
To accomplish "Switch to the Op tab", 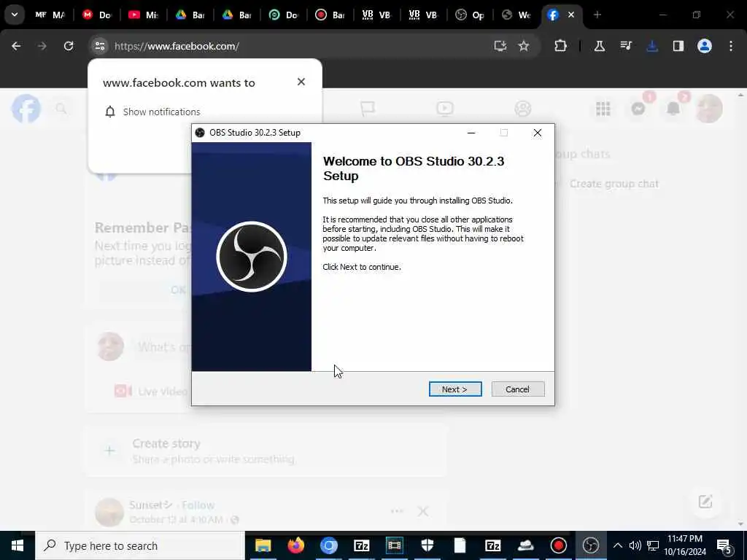I will (x=469, y=15).
